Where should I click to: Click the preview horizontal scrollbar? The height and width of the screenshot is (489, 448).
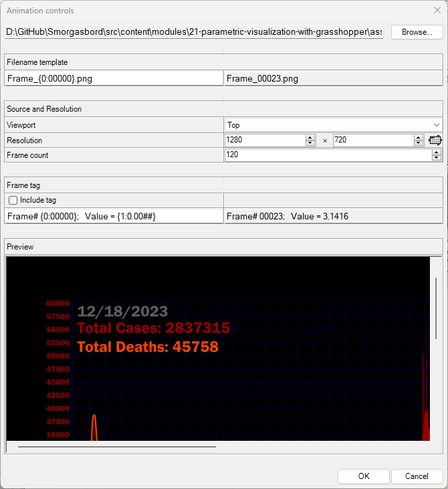pyautogui.click(x=117, y=446)
